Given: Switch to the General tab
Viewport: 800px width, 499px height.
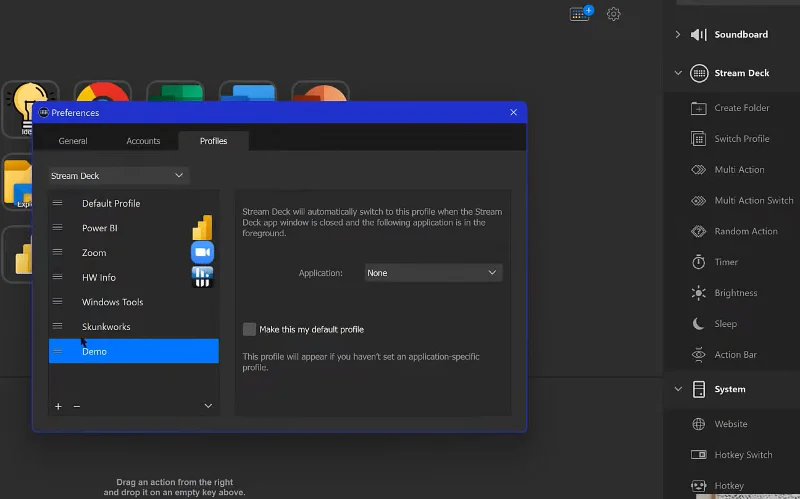Looking at the screenshot, I should [73, 141].
